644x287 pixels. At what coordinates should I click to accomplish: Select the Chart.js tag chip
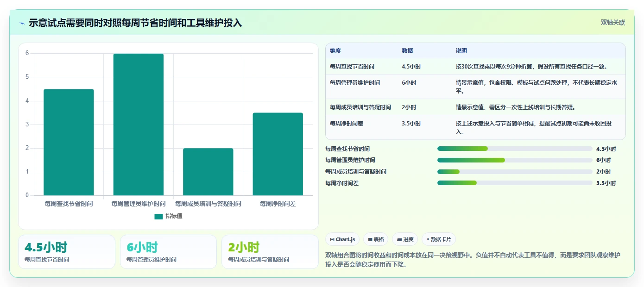coord(342,239)
